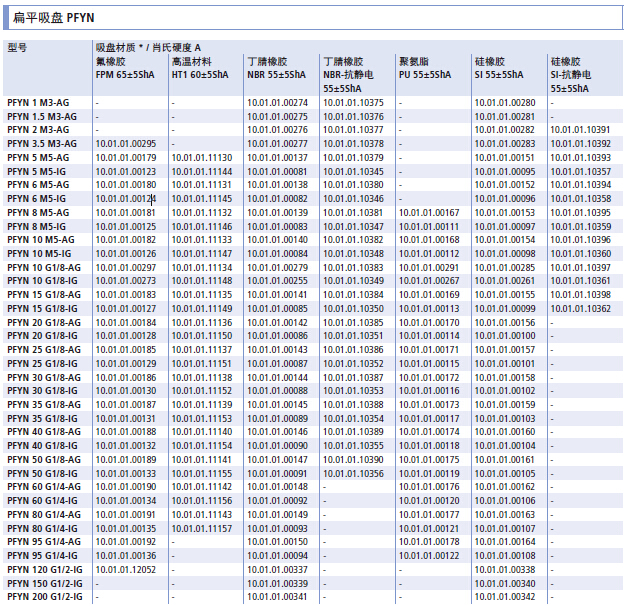Click part number 10.01.01.00295
Viewport: 640px width, 606px height.
[126, 144]
